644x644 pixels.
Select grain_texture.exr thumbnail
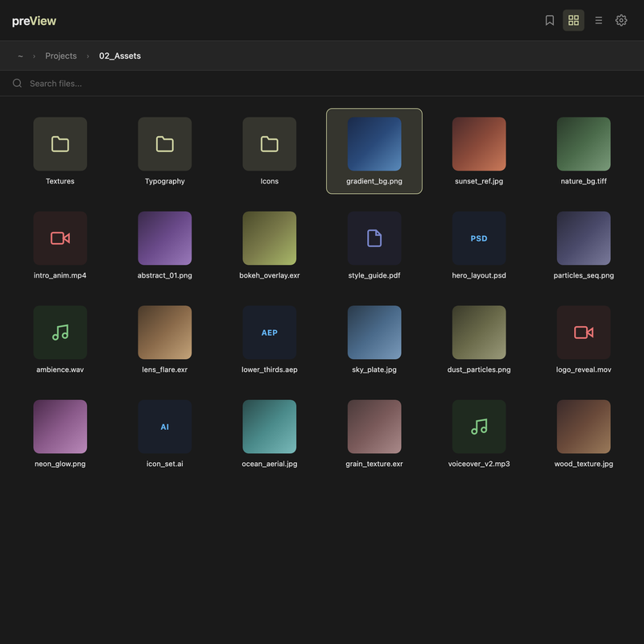pos(374,427)
